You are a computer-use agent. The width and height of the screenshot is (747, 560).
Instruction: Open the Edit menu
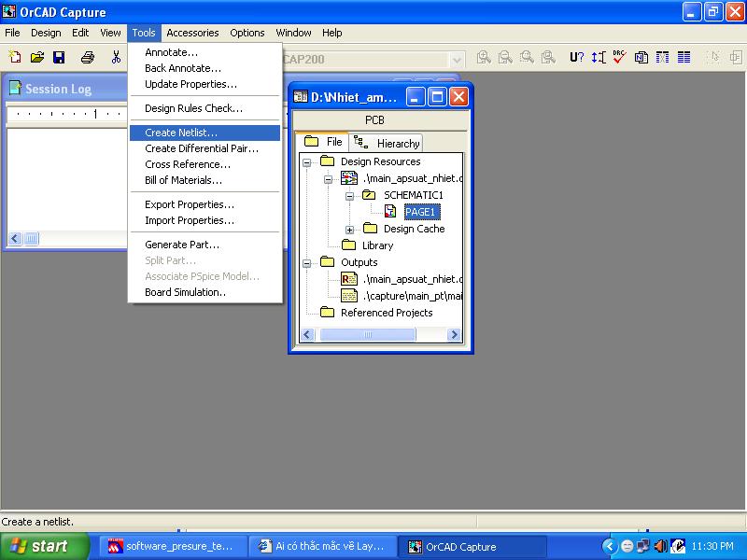(80, 33)
